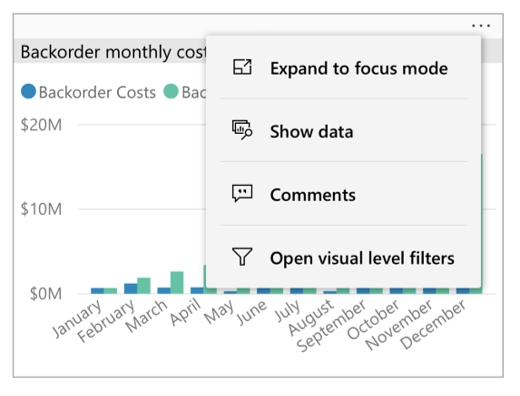Click the show data icon
The height and width of the screenshot is (396, 520).
tap(242, 130)
